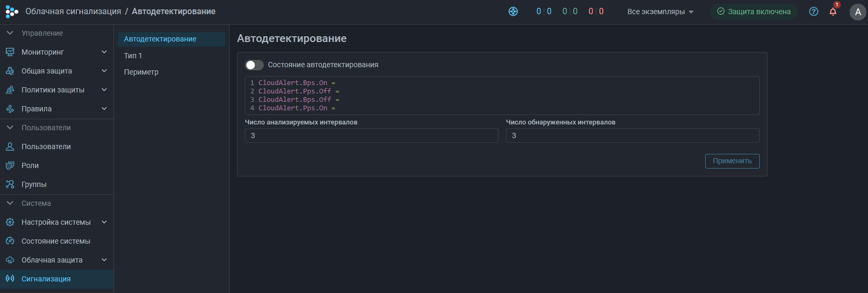Switch to the Тип 1 tab
The height and width of the screenshot is (293, 868).
click(x=133, y=56)
